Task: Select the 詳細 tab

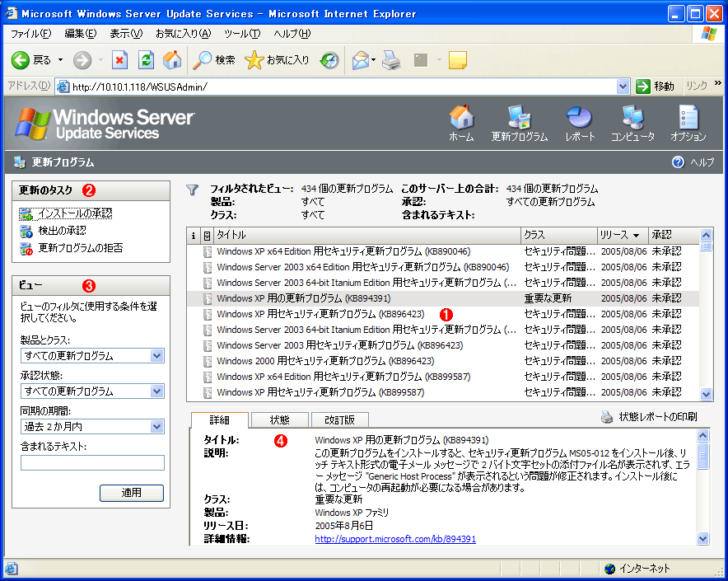Action: click(220, 420)
